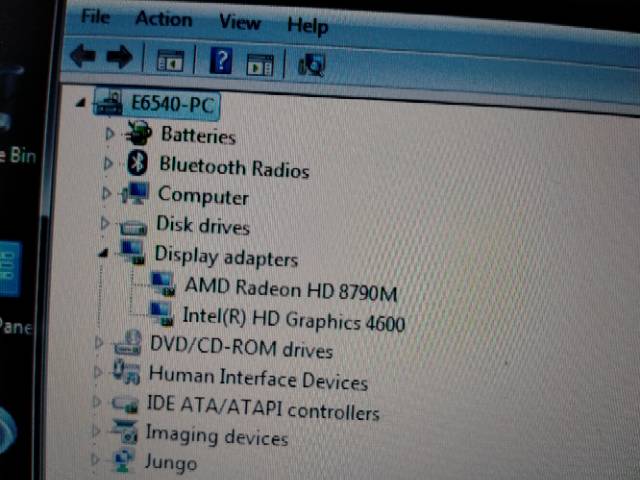Select AMD Radeon HD 8790M device
640x480 pixels.
click(x=291, y=289)
